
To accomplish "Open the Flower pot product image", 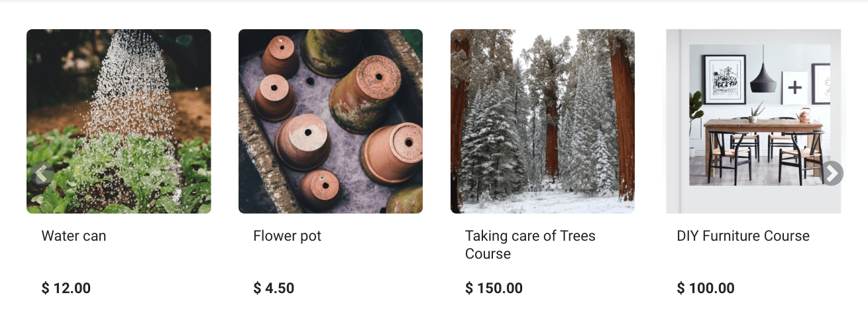I will point(330,121).
